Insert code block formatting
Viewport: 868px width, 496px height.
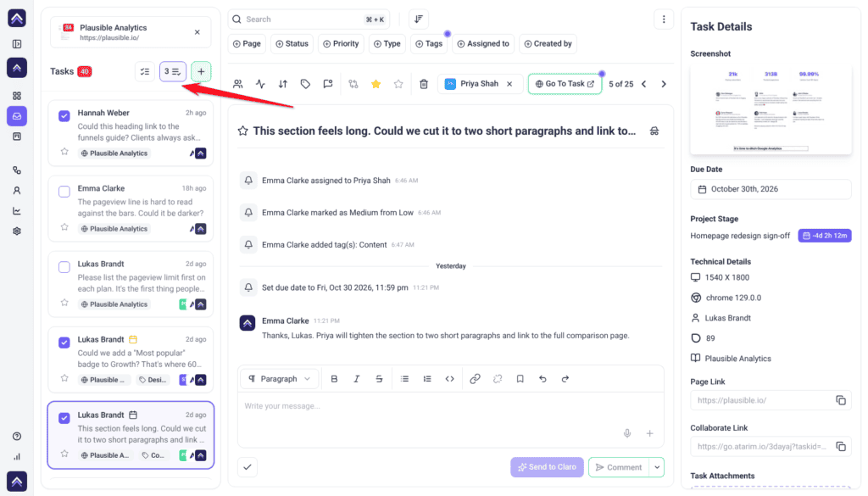(449, 379)
